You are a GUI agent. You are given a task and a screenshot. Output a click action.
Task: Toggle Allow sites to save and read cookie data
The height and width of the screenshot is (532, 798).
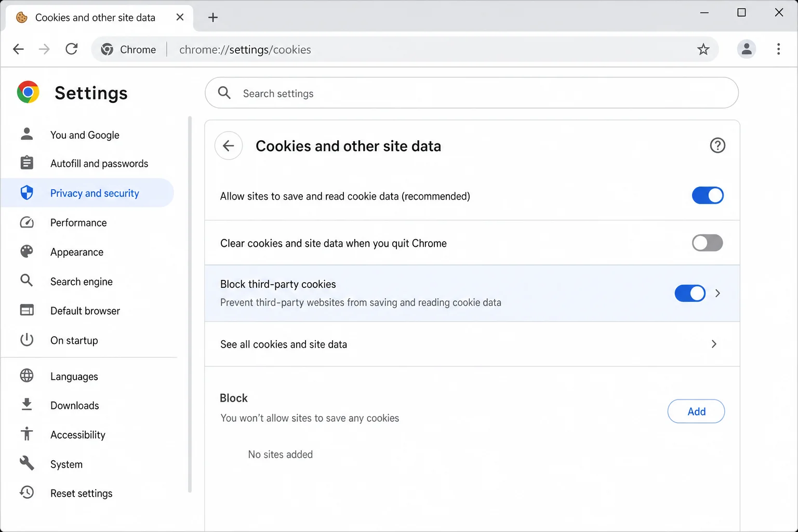pos(708,196)
